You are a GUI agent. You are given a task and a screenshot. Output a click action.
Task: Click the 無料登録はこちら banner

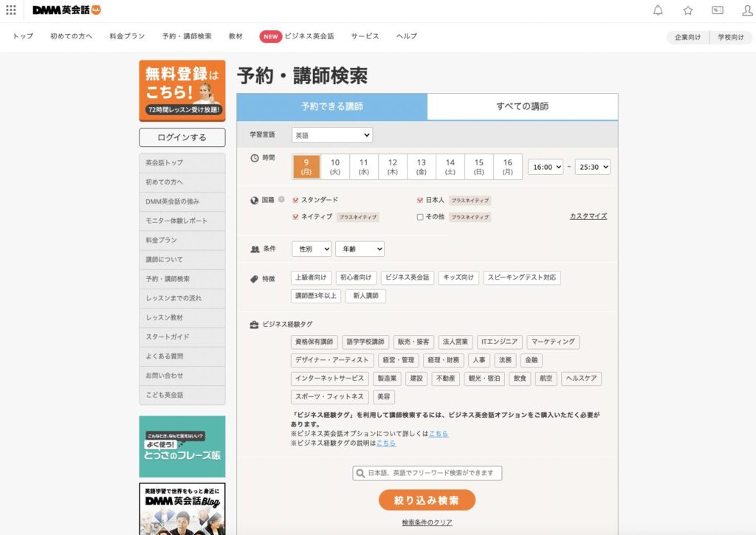(182, 91)
